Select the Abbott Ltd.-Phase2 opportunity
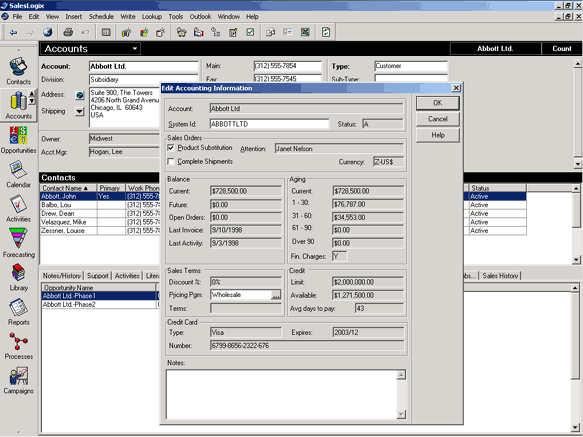This screenshot has height=437, width=583. click(100, 304)
